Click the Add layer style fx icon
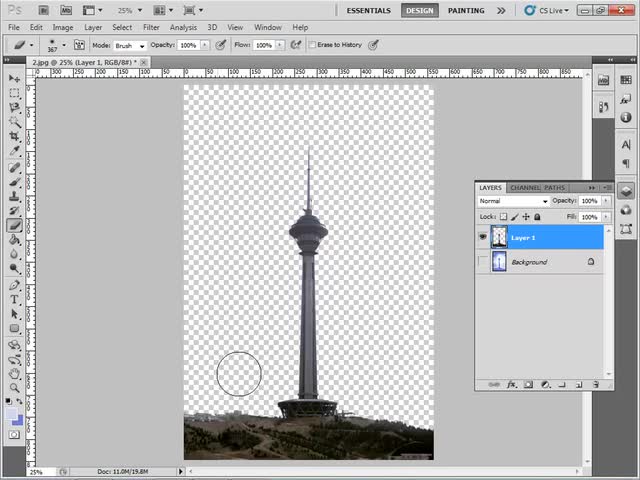 [x=511, y=385]
